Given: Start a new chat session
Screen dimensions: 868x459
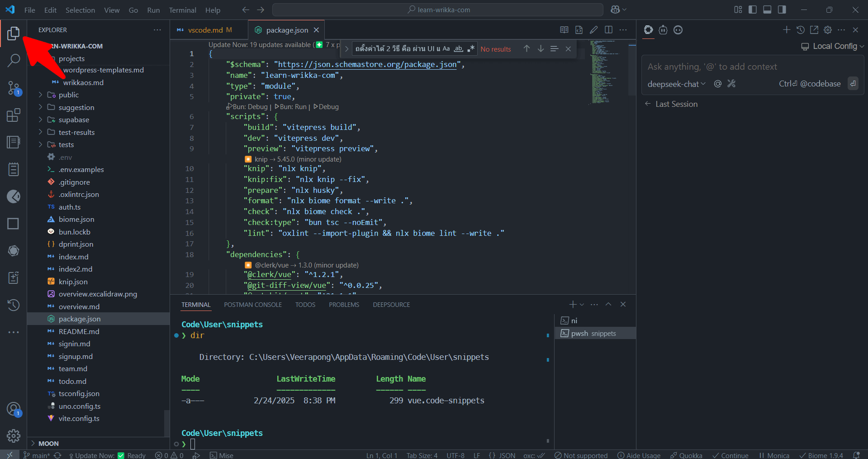Looking at the screenshot, I should [786, 30].
